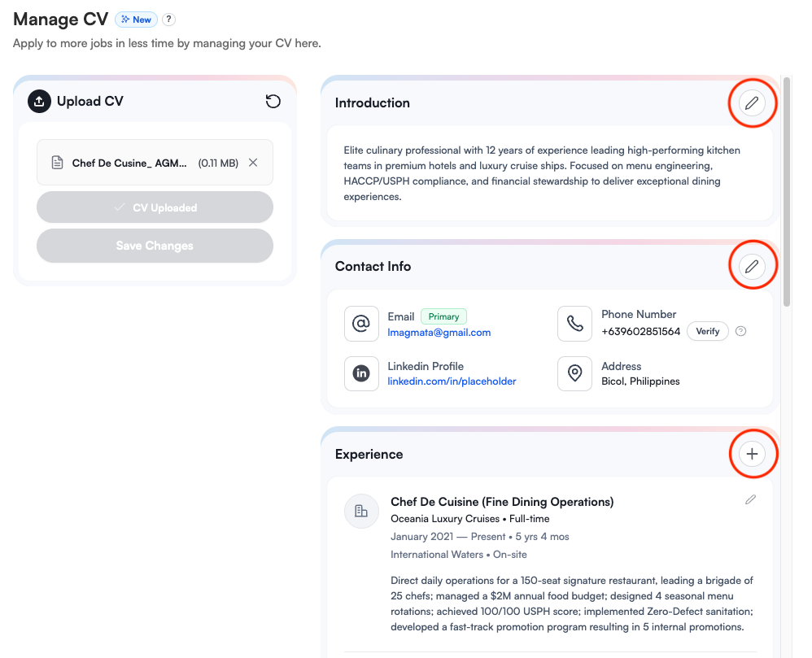The width and height of the screenshot is (812, 658).
Task: Edit the Chef De Cuisine experience entry
Action: [x=750, y=499]
